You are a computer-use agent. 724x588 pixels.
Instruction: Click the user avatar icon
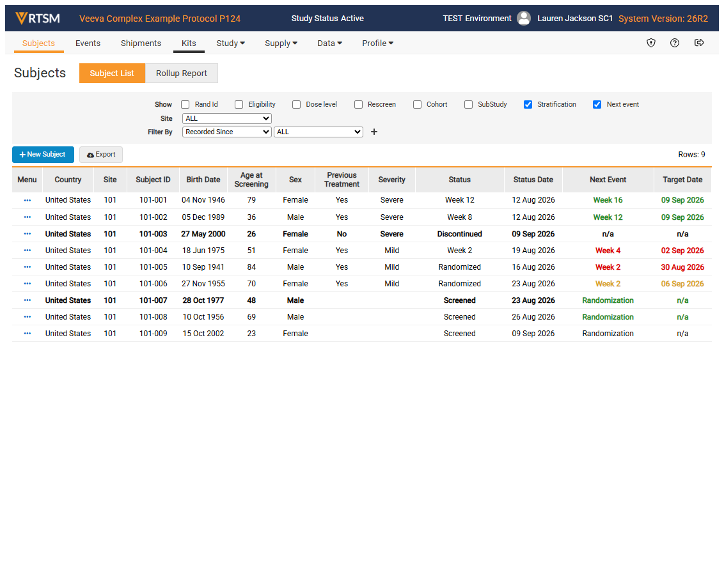[x=524, y=18]
